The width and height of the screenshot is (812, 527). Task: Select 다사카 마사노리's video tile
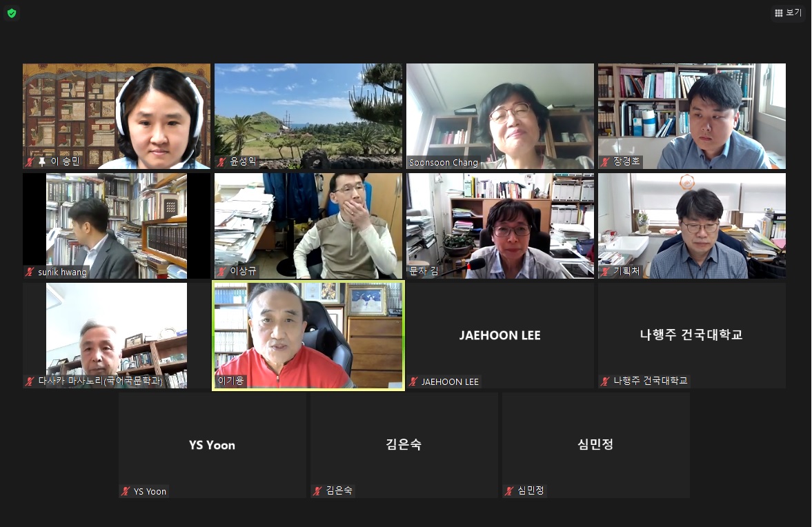117,335
